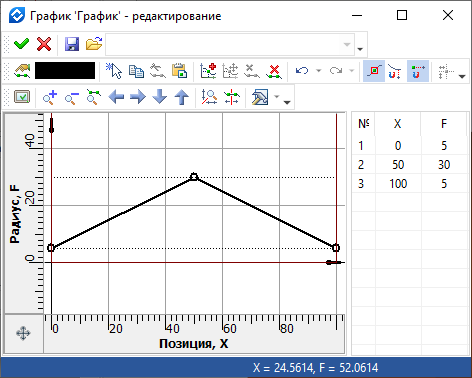Click the № column header
Image resolution: width=472 pixels, height=378 pixels.
(363, 124)
